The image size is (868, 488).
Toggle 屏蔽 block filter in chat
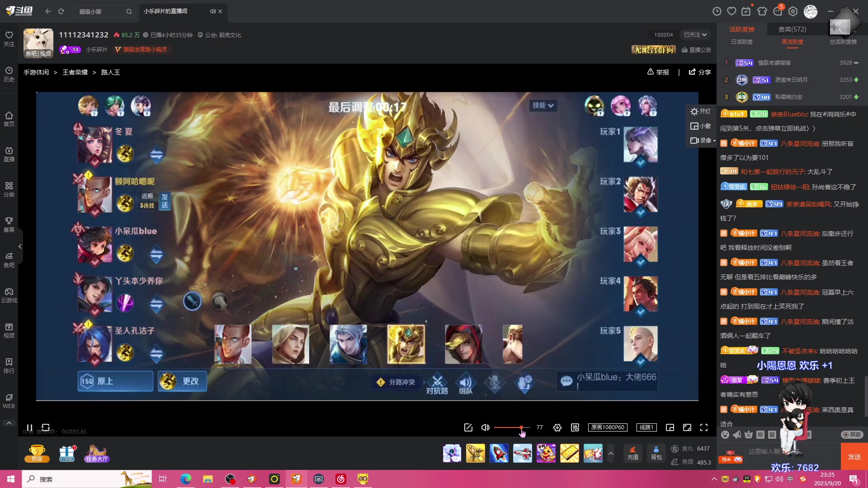tap(852, 435)
